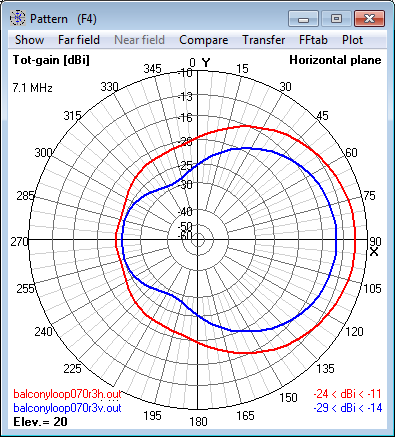
Task: Maximize the Pattern window
Action: [336, 18]
